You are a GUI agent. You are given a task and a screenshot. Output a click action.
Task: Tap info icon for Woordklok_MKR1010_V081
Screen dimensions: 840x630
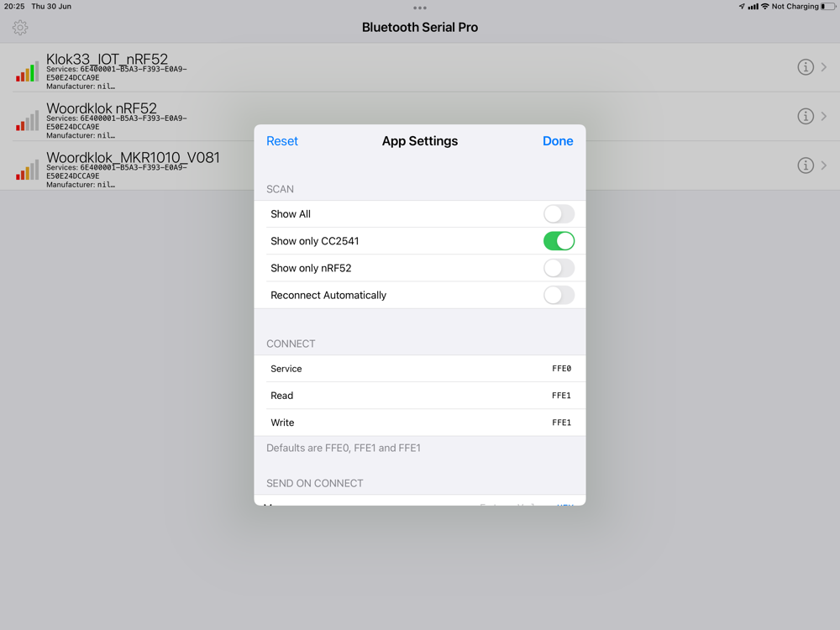click(x=806, y=165)
